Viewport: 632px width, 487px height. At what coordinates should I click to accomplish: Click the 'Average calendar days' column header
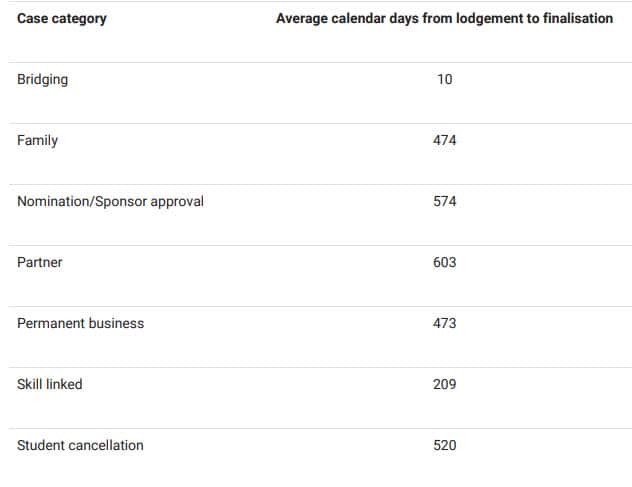click(x=444, y=19)
